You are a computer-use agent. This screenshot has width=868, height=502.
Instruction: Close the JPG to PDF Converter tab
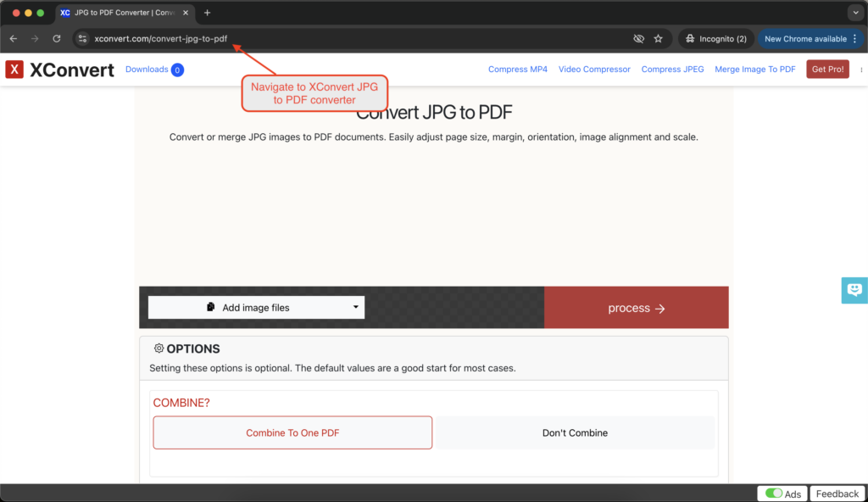186,13
